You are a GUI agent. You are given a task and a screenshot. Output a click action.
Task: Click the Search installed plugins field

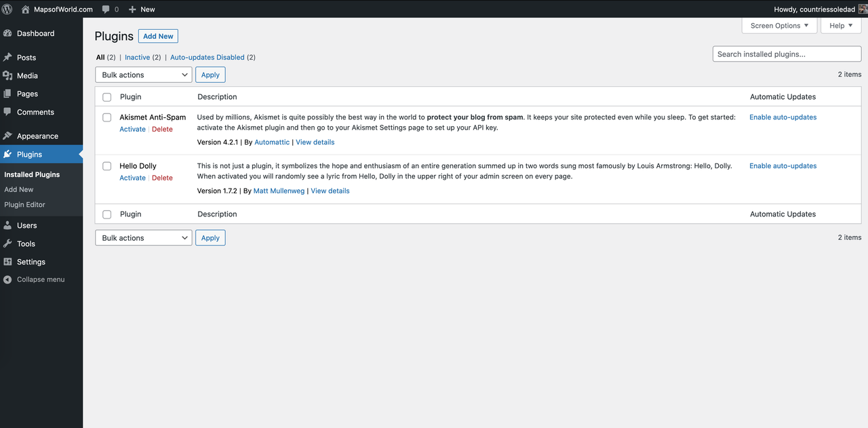(787, 54)
